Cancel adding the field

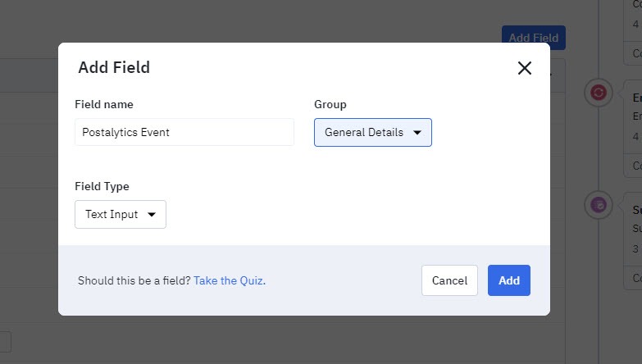(x=449, y=280)
